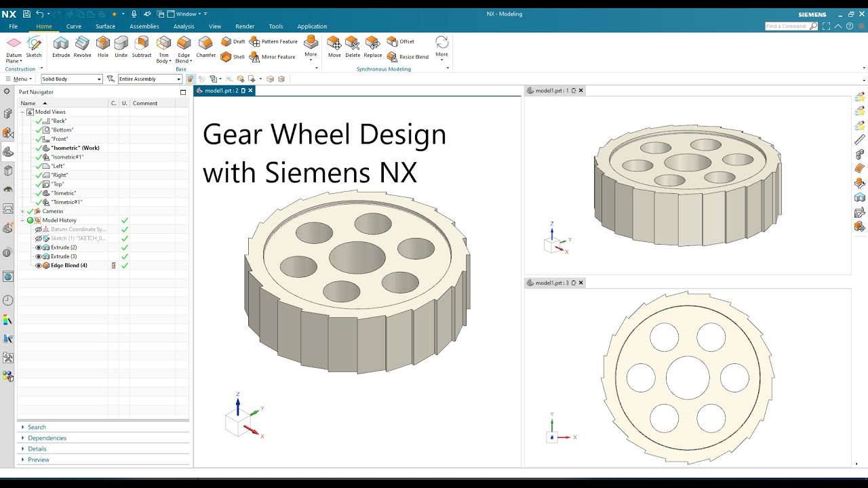This screenshot has width=868, height=488.
Task: Select the Extrude tool in ribbon
Action: pos(61,47)
